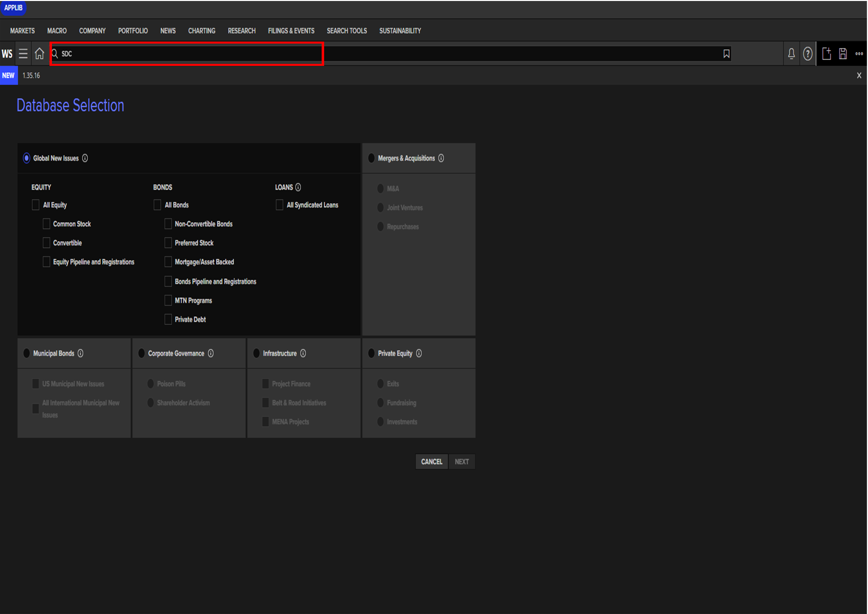Open the CHARTING menu
868x614 pixels.
[201, 31]
